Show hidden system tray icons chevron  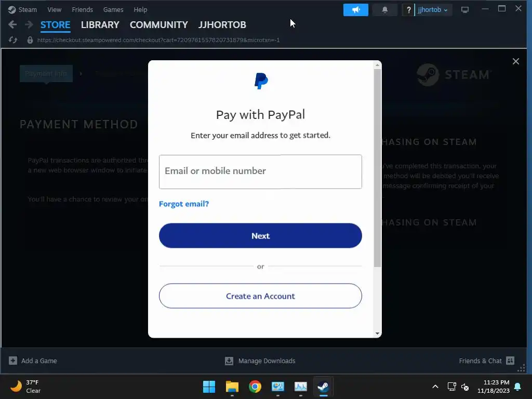click(x=435, y=387)
